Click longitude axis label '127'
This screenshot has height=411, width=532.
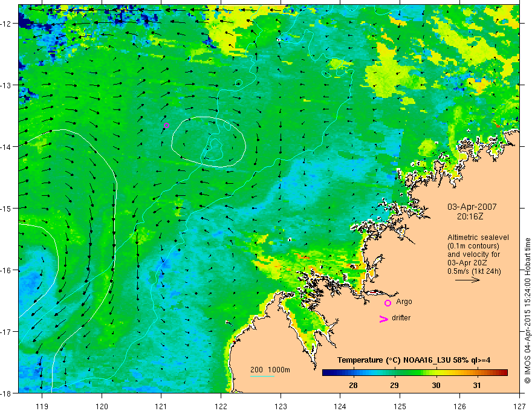pyautogui.click(x=519, y=406)
